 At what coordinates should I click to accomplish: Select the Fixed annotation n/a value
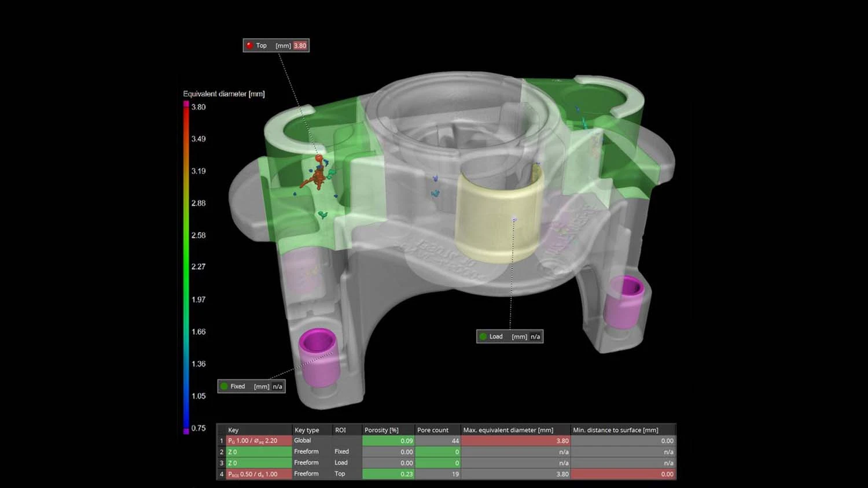278,386
